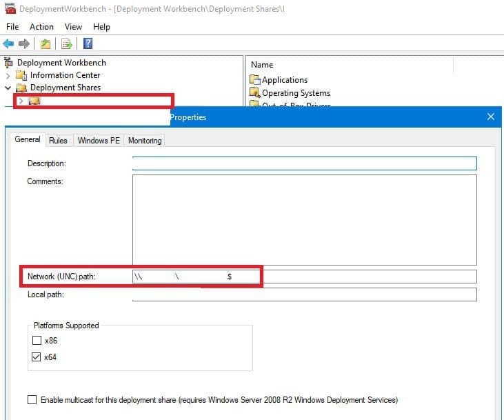Switch to the Rules tab

click(58, 141)
